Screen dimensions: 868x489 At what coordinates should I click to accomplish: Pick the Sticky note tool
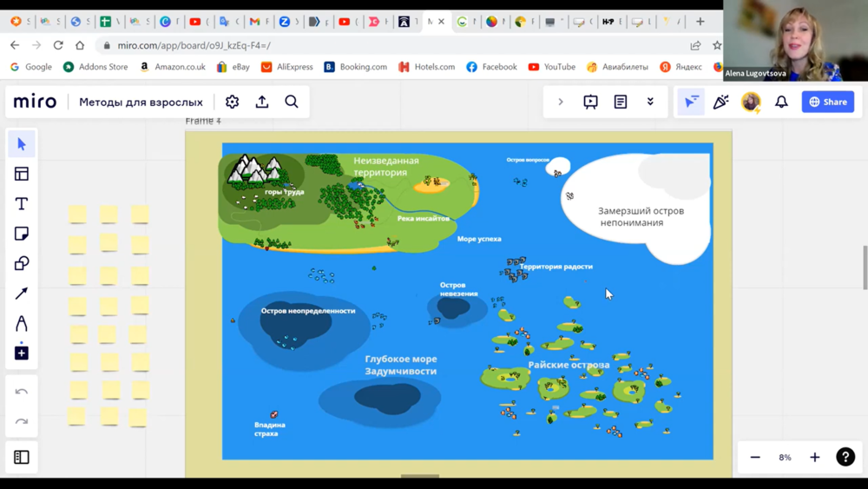22,234
